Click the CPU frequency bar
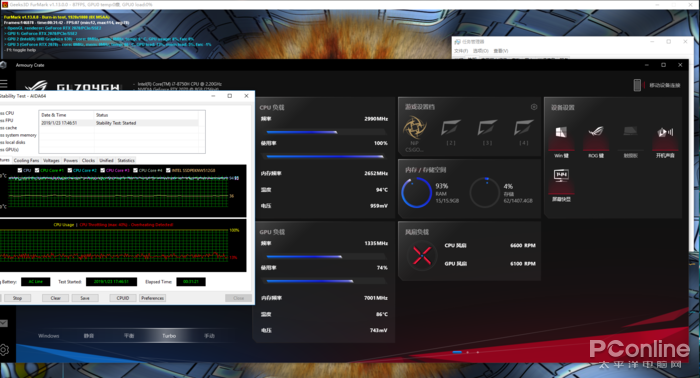Viewport: 700px width, 378px height. coord(326,132)
